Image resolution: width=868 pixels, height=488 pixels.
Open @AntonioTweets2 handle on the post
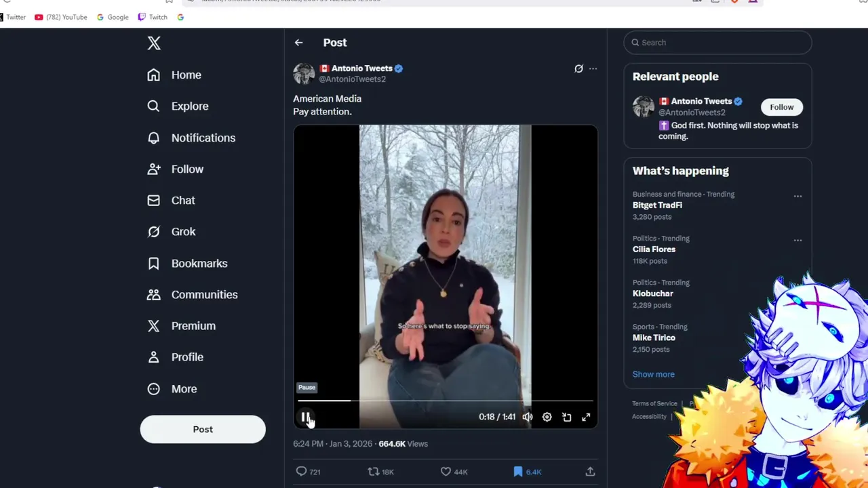point(353,79)
